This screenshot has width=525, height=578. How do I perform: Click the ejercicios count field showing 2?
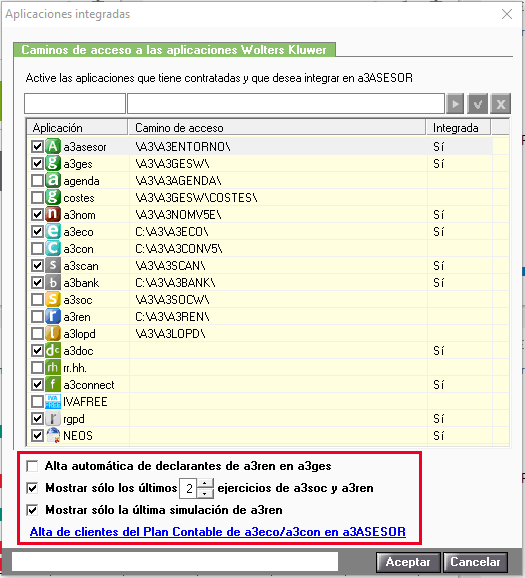pyautogui.click(x=189, y=488)
